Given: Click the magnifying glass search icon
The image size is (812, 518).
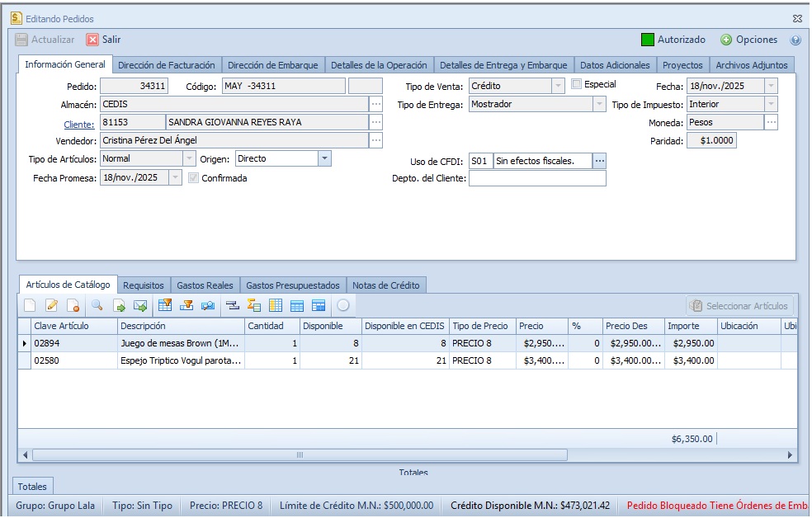Looking at the screenshot, I should pos(97,305).
